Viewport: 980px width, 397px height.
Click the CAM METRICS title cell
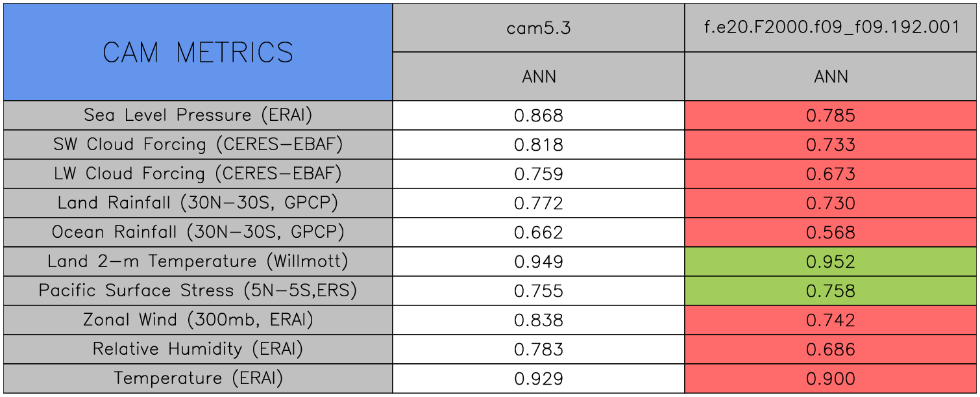pyautogui.click(x=198, y=52)
